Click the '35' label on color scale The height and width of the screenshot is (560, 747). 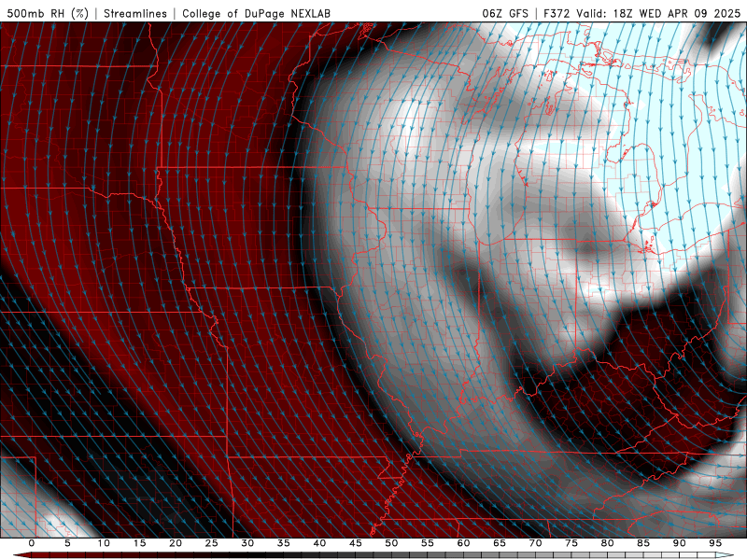point(284,543)
